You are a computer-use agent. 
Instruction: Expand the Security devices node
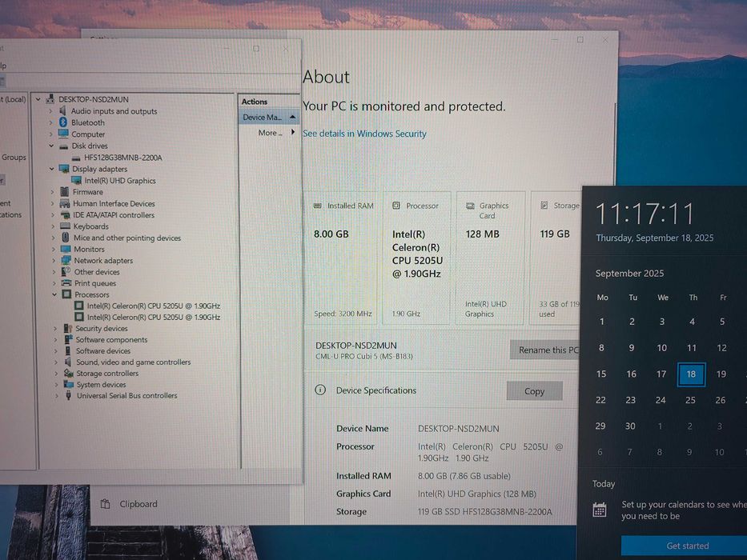point(55,329)
